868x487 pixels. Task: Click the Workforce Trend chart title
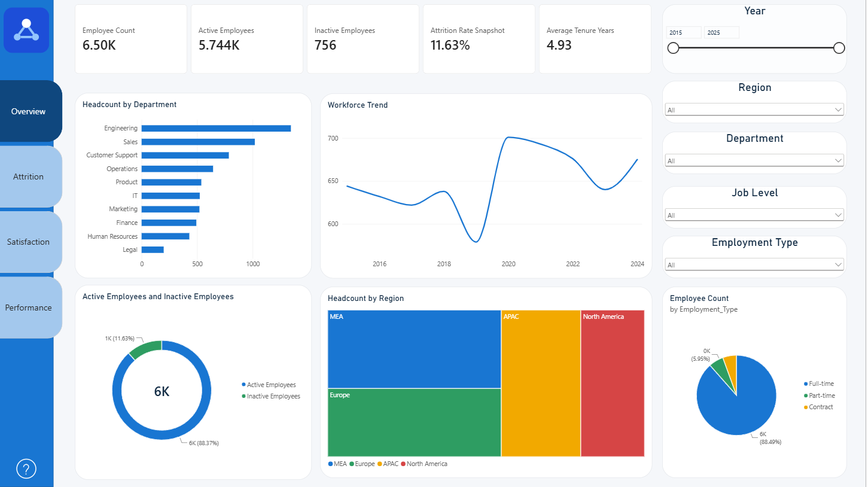[x=358, y=105]
